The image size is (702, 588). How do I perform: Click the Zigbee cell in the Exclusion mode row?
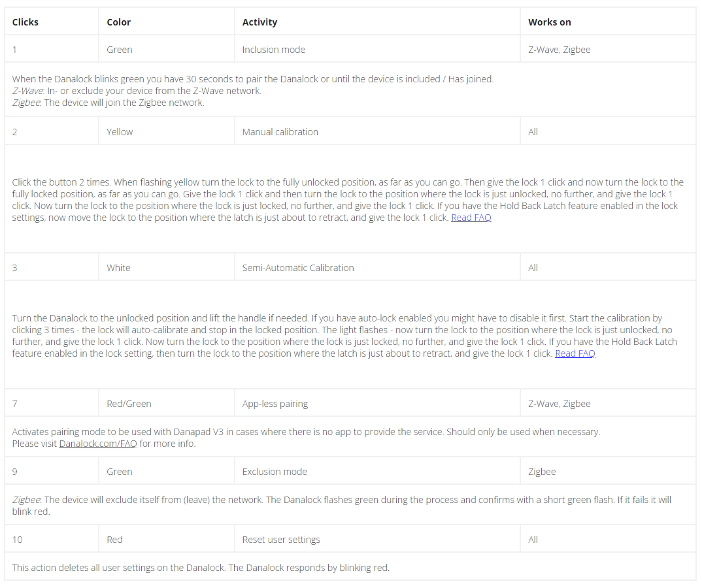click(x=542, y=472)
